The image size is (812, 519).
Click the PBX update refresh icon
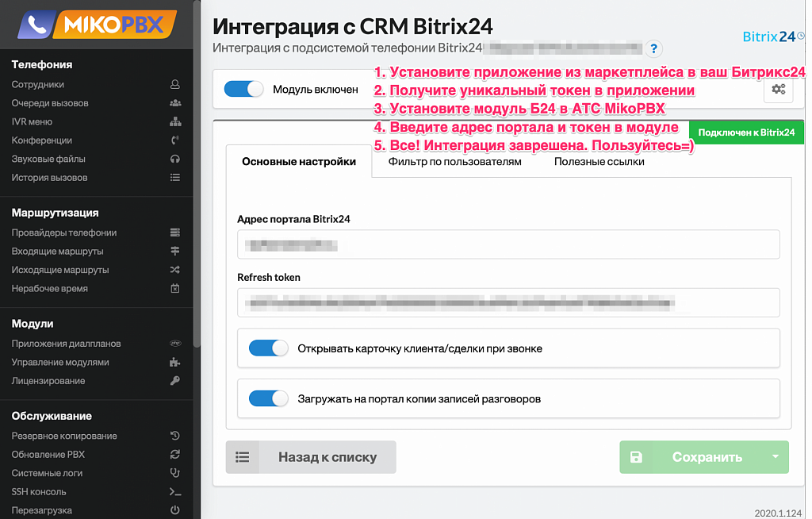(175, 454)
